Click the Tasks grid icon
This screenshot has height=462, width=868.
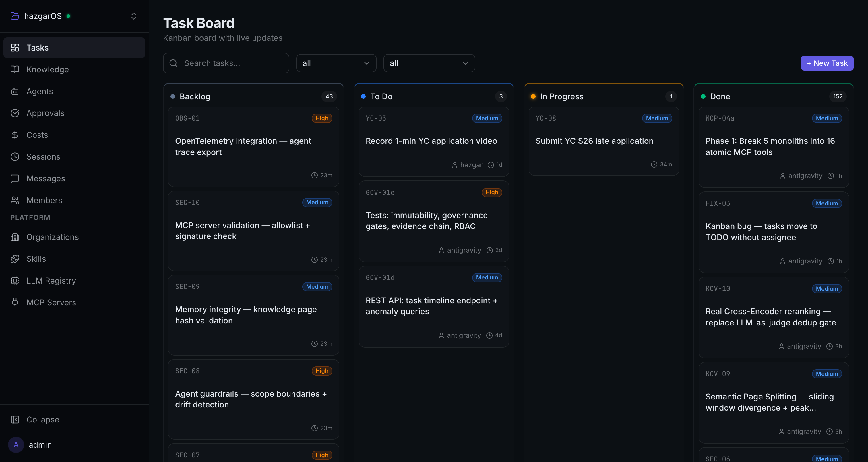click(x=15, y=48)
